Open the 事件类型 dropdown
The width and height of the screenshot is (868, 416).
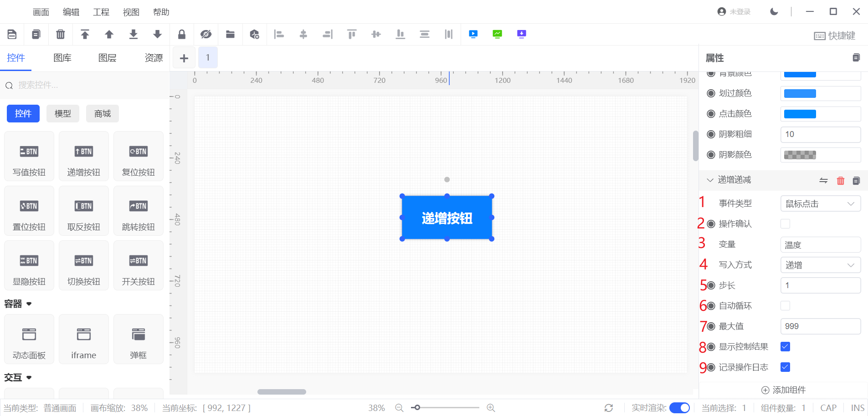(820, 203)
